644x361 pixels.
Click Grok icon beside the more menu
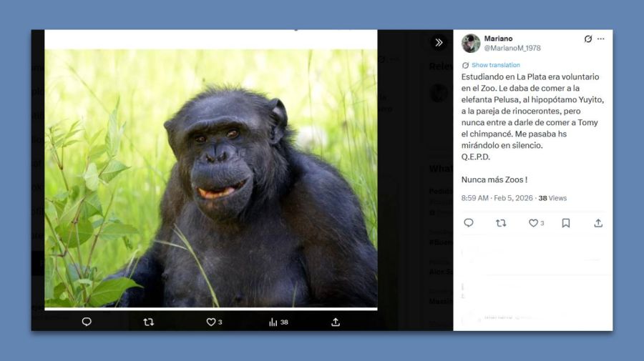[x=587, y=39]
